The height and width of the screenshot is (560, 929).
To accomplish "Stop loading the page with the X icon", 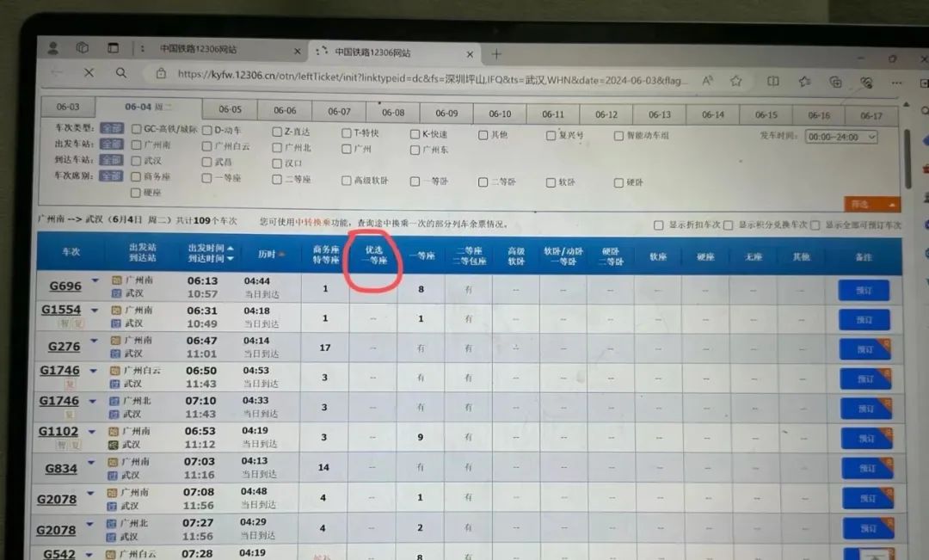I will coord(89,72).
